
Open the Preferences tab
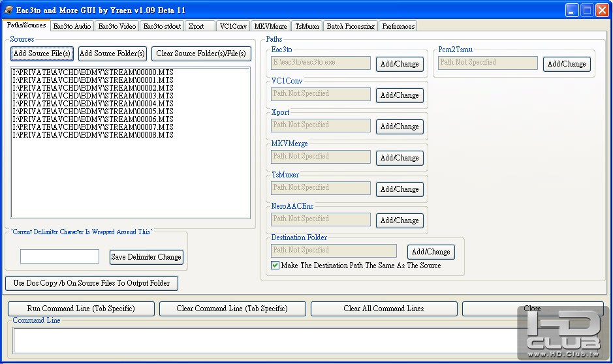(x=398, y=26)
